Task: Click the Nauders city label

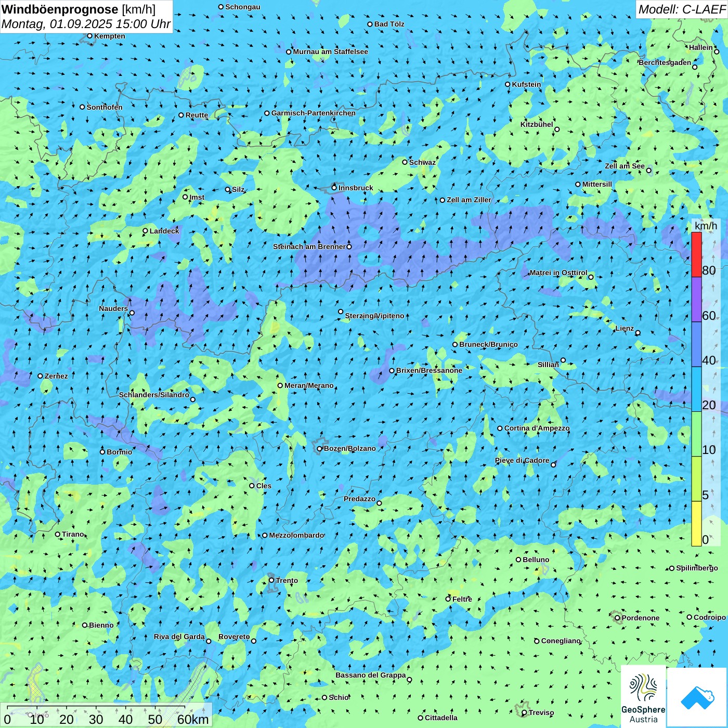Action: (x=113, y=308)
